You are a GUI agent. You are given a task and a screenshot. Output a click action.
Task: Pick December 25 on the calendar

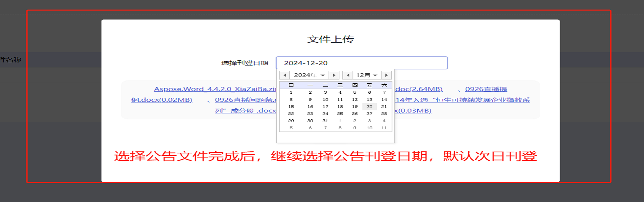(x=340, y=114)
